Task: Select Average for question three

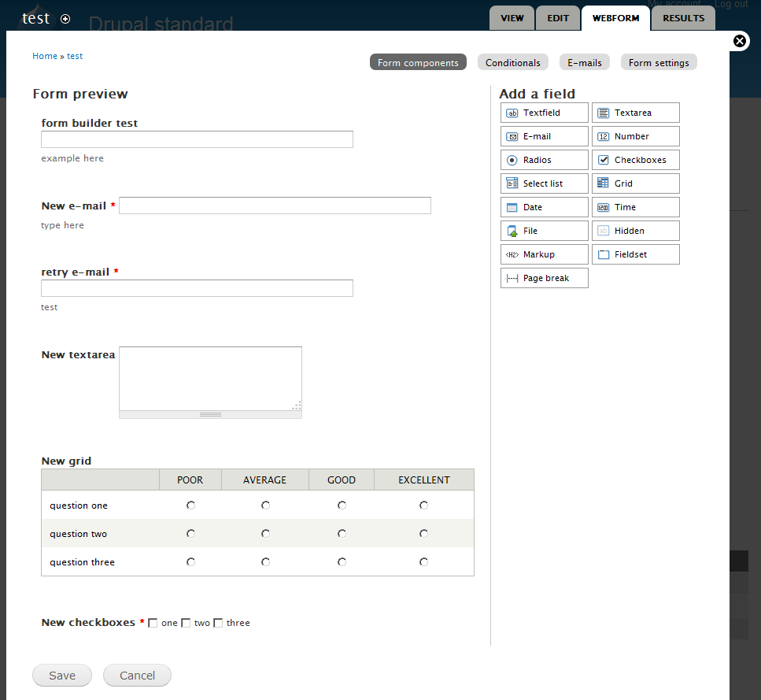Action: point(265,561)
